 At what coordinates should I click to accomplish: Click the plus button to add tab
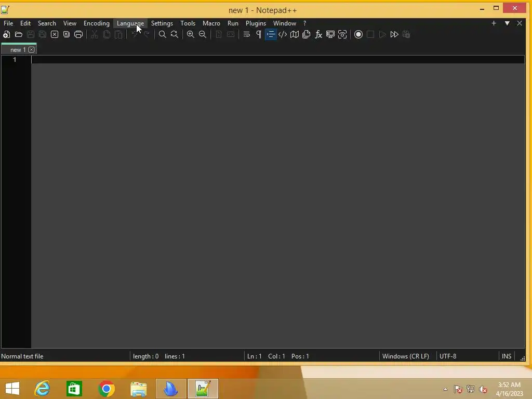point(494,23)
